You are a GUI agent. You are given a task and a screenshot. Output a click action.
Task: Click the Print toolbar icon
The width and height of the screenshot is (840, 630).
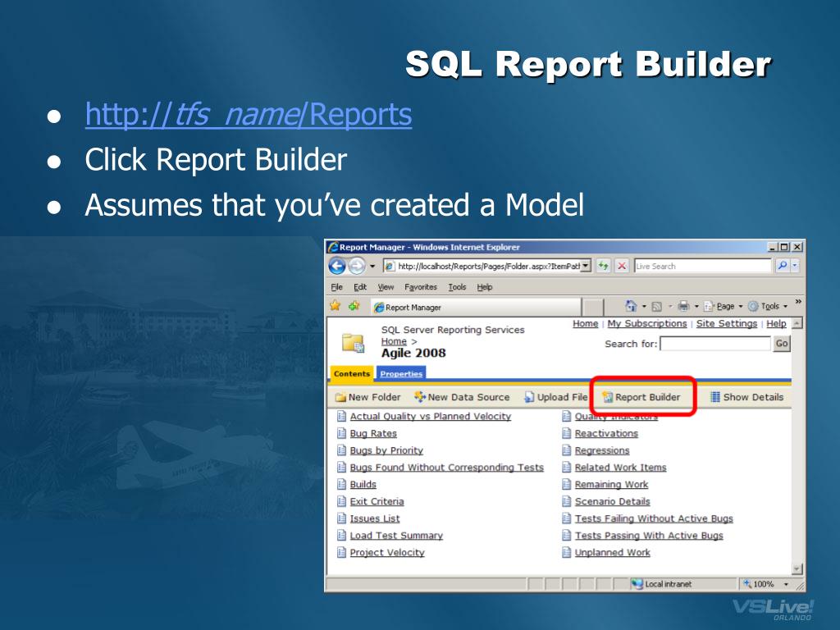point(683,306)
